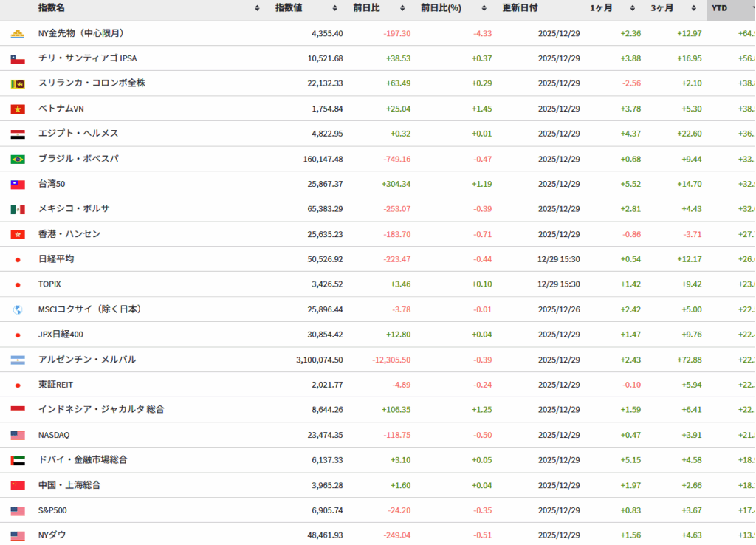The image size is (756, 545).
Task: Sort table by 指数名 column arrows
Action: pos(257,8)
